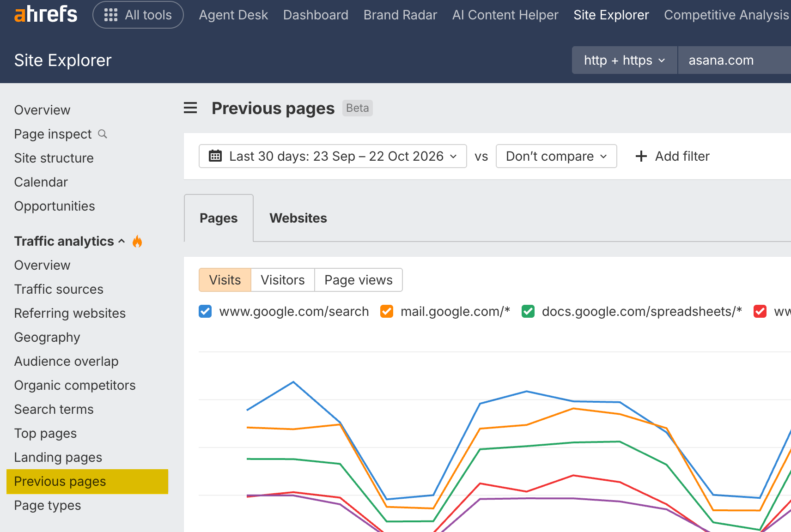The height and width of the screenshot is (532, 791).
Task: Open Agent Desk in top navigation
Action: [x=233, y=15]
